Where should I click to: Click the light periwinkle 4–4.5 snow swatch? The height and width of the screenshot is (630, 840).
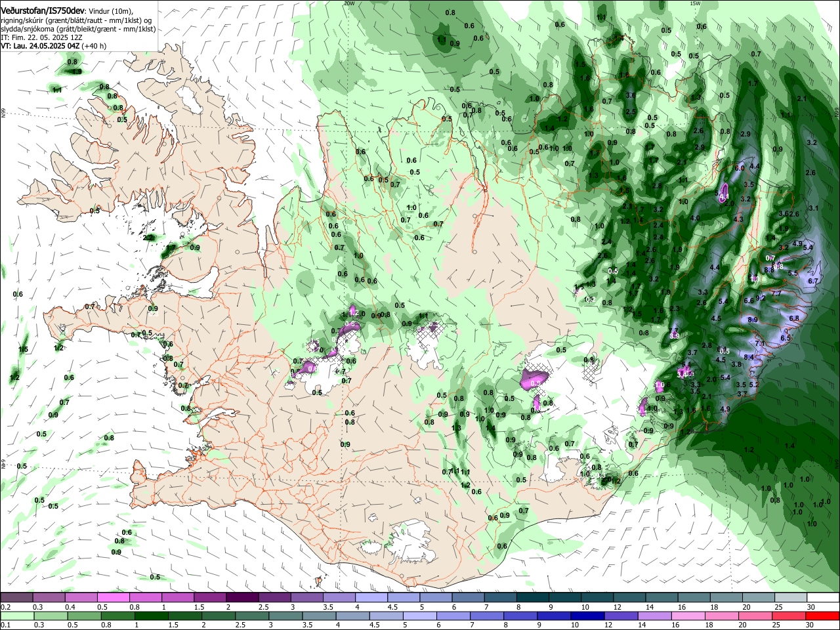[x=372, y=598]
